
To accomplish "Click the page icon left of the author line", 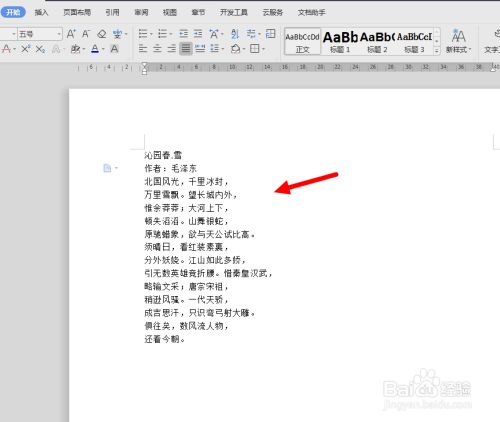I will 107,168.
